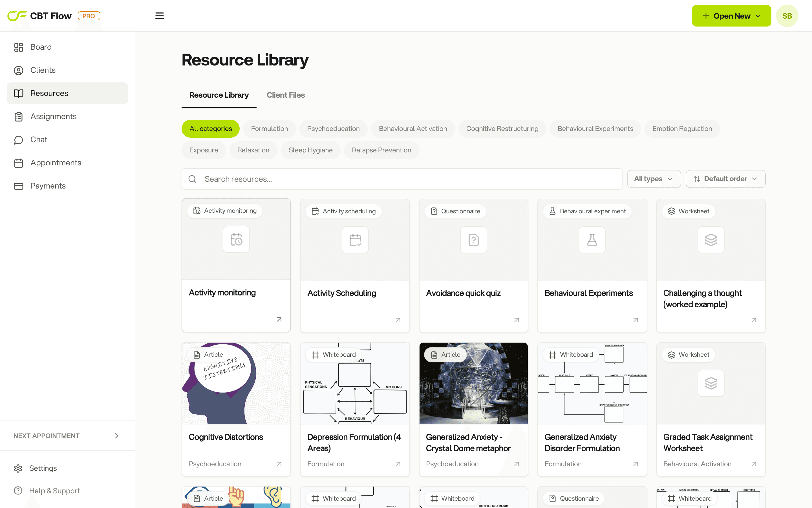Filter by Relaxation category chip

point(253,150)
